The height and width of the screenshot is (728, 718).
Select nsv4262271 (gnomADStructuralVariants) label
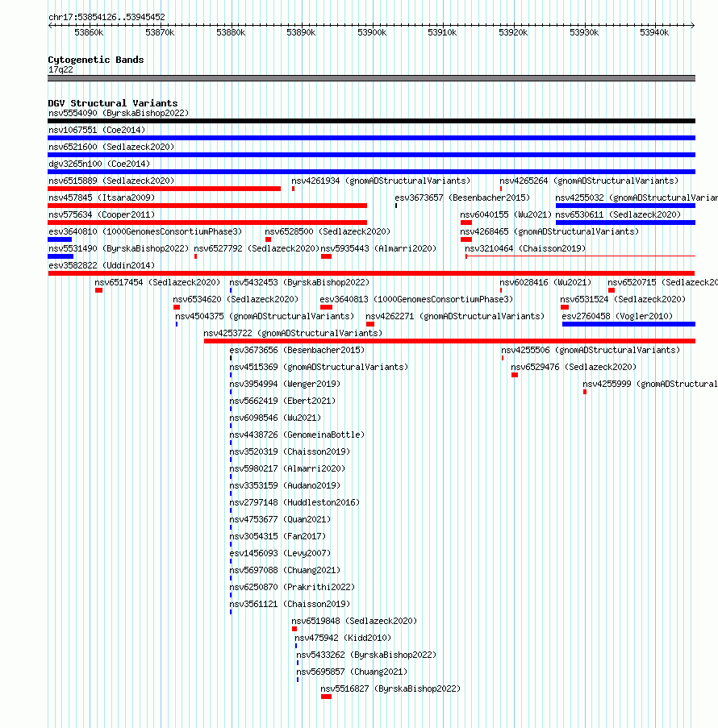tap(456, 316)
